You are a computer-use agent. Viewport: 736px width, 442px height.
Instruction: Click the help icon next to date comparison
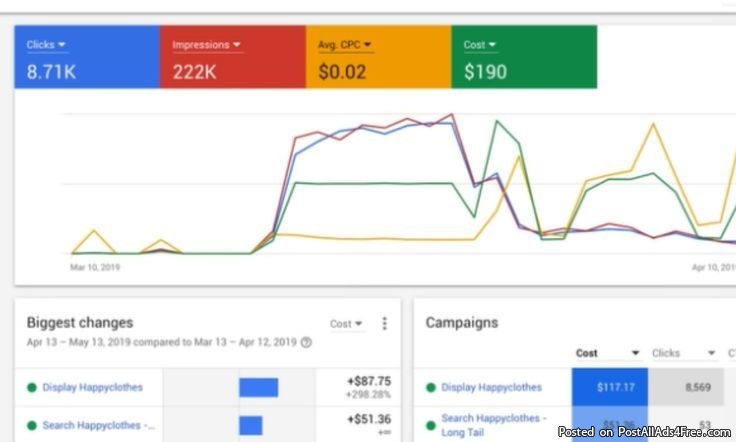coord(306,342)
